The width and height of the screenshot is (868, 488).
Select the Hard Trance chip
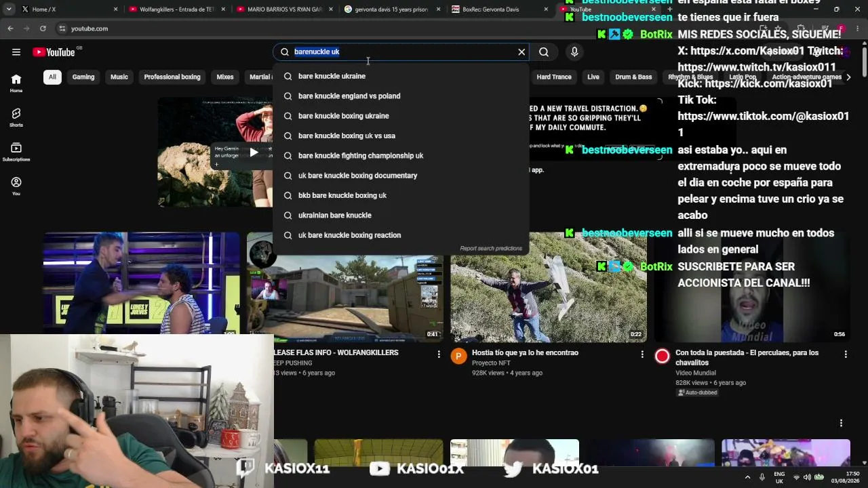554,77
